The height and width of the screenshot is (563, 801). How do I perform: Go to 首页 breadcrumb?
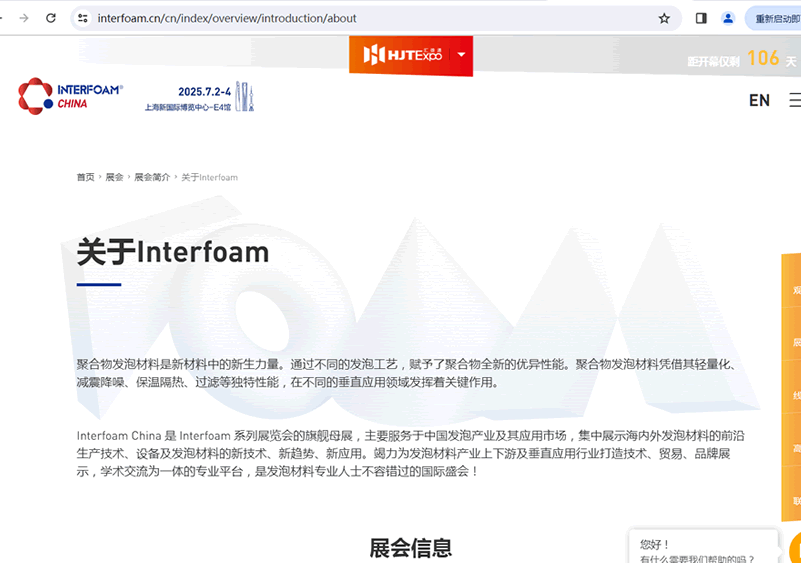pyautogui.click(x=85, y=177)
